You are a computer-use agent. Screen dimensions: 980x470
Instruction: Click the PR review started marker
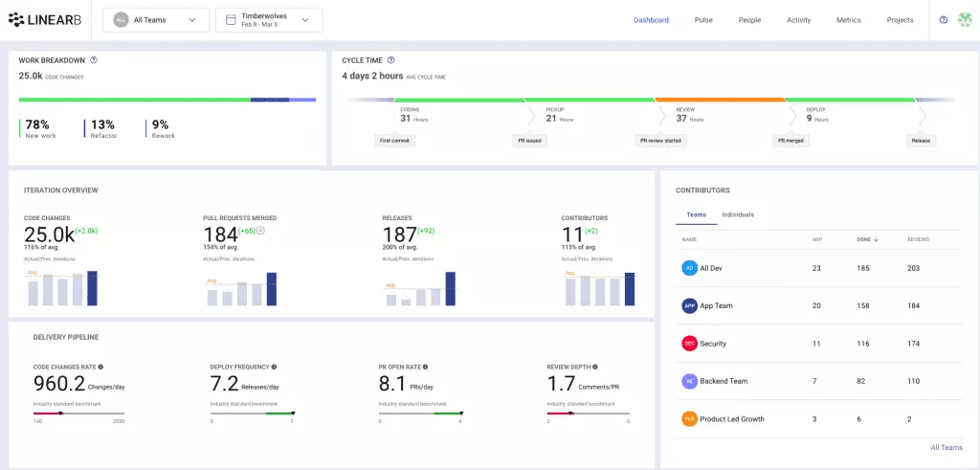[x=660, y=141]
